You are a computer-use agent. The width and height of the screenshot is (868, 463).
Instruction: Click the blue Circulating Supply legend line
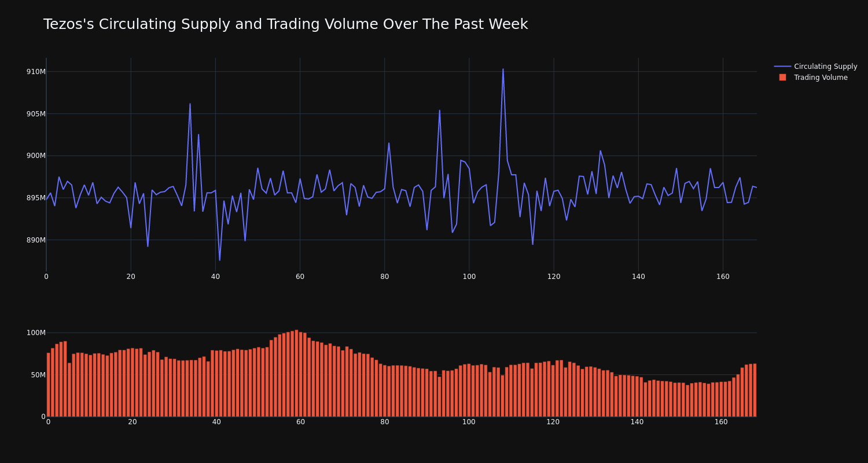[x=782, y=67]
